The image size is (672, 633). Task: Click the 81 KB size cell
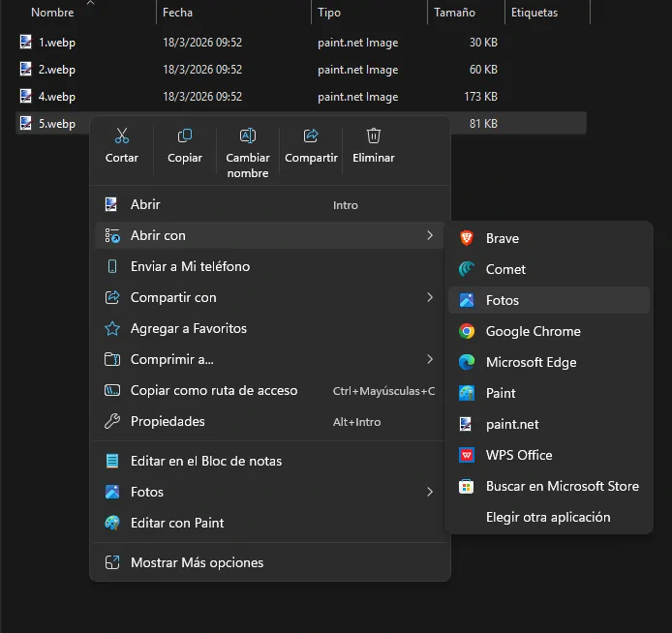click(483, 124)
